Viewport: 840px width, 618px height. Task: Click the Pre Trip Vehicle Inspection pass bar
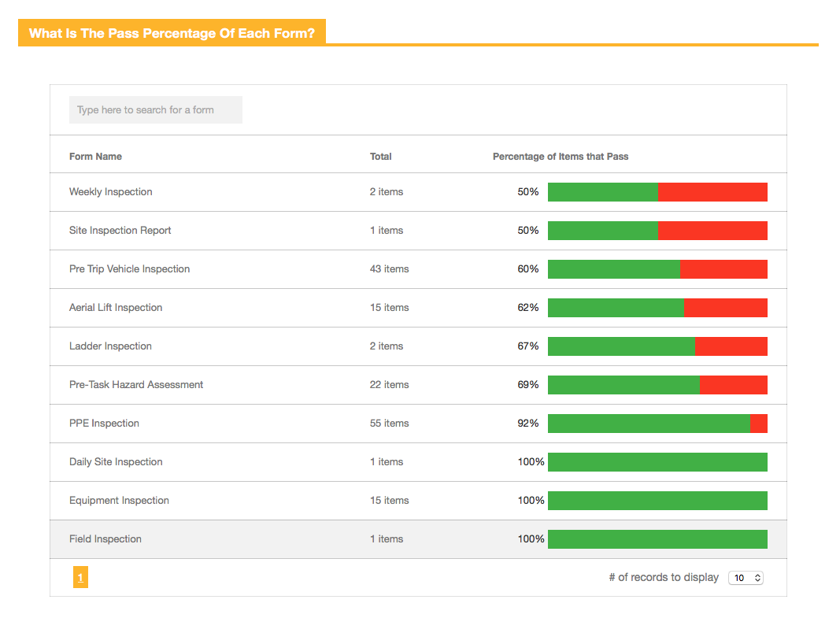[657, 269]
